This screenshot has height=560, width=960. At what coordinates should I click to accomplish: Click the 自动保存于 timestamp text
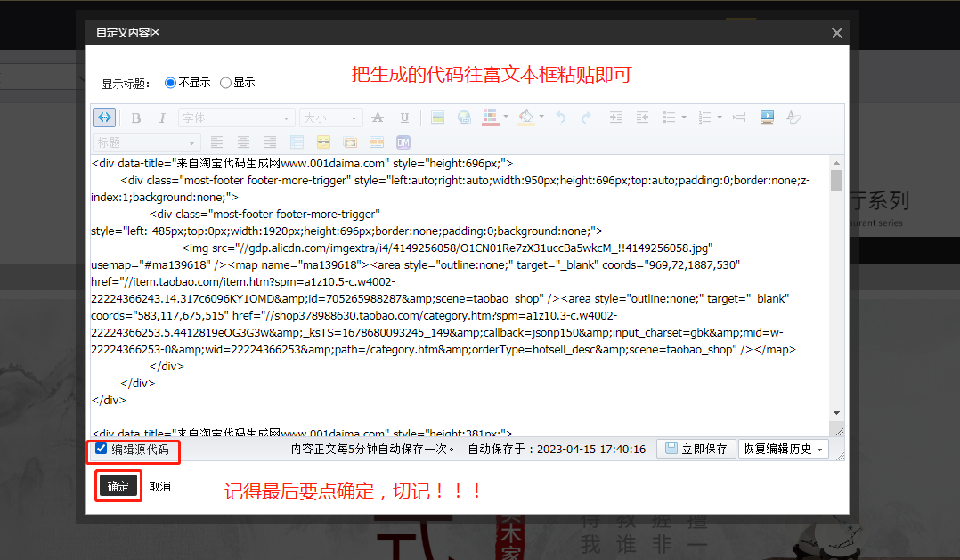pos(557,450)
